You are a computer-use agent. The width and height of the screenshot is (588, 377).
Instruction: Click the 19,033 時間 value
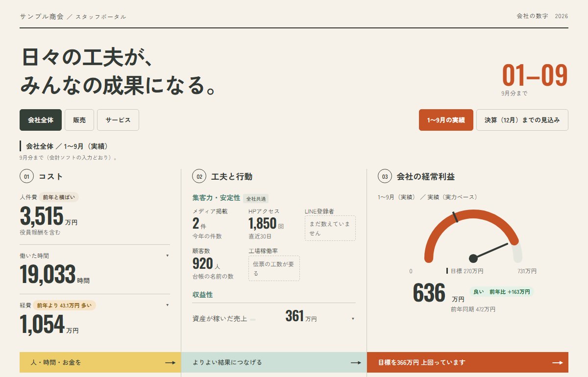(54, 275)
